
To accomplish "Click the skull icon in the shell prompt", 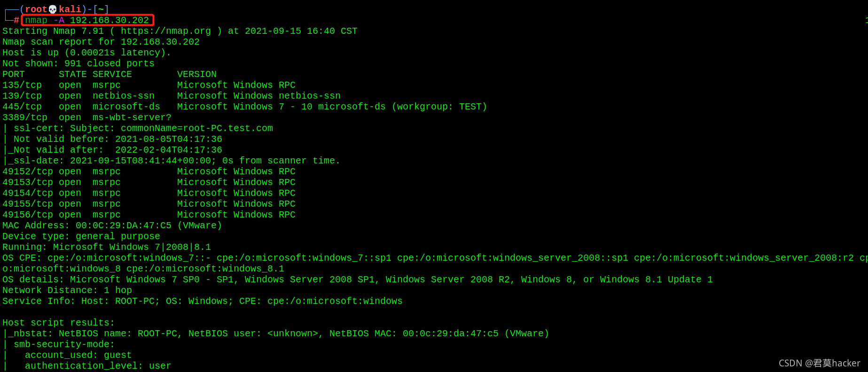I will (53, 9).
